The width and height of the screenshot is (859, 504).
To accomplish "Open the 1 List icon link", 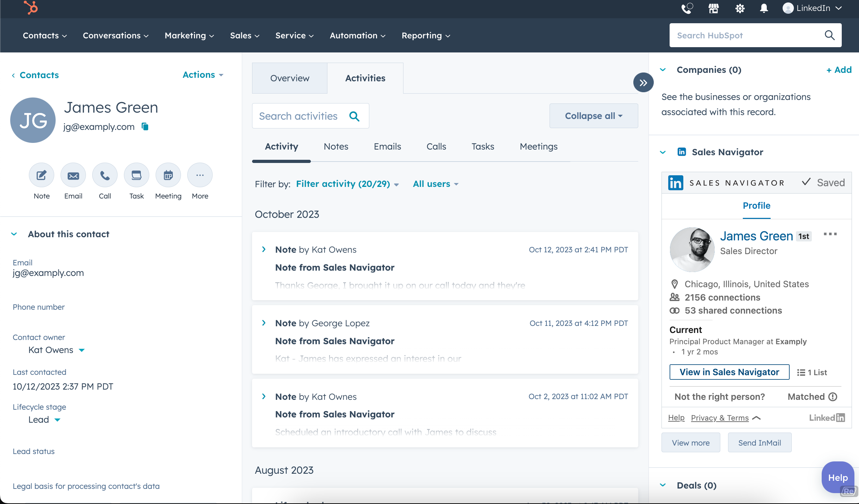I will 812,372.
